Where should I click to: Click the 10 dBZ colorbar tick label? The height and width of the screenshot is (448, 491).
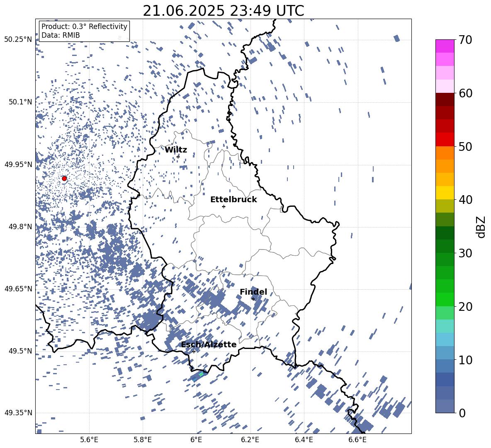tap(465, 360)
